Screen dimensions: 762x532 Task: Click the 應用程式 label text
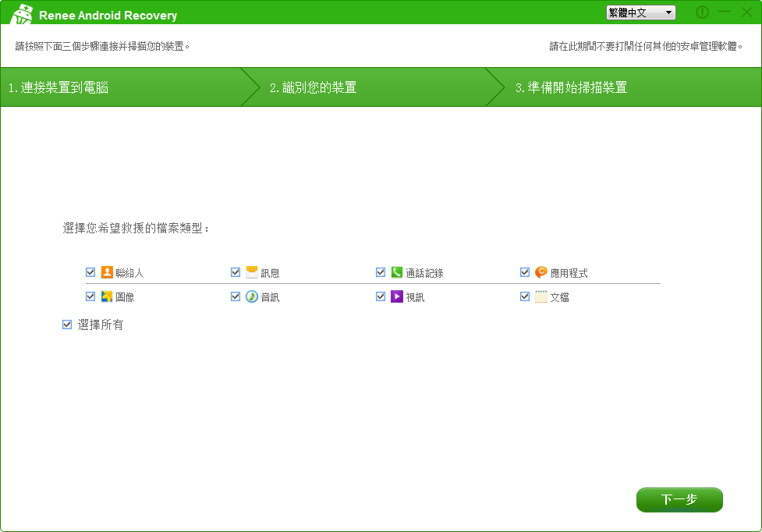(x=569, y=273)
